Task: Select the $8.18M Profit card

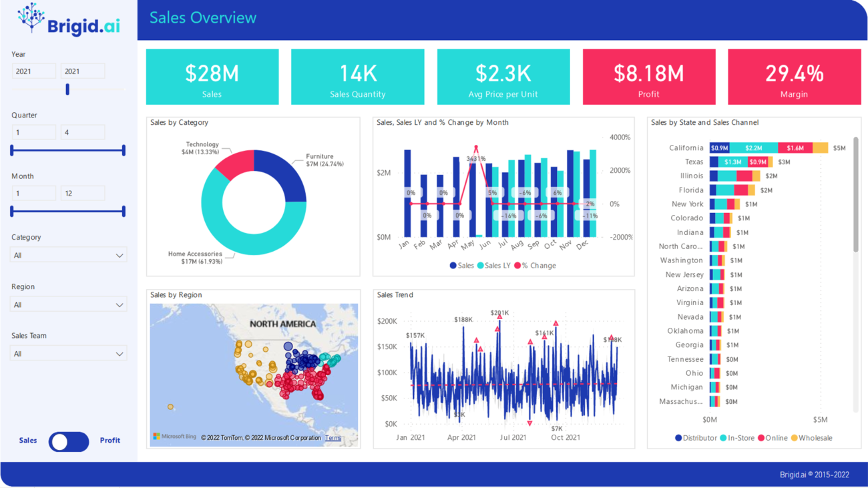Action: point(648,77)
